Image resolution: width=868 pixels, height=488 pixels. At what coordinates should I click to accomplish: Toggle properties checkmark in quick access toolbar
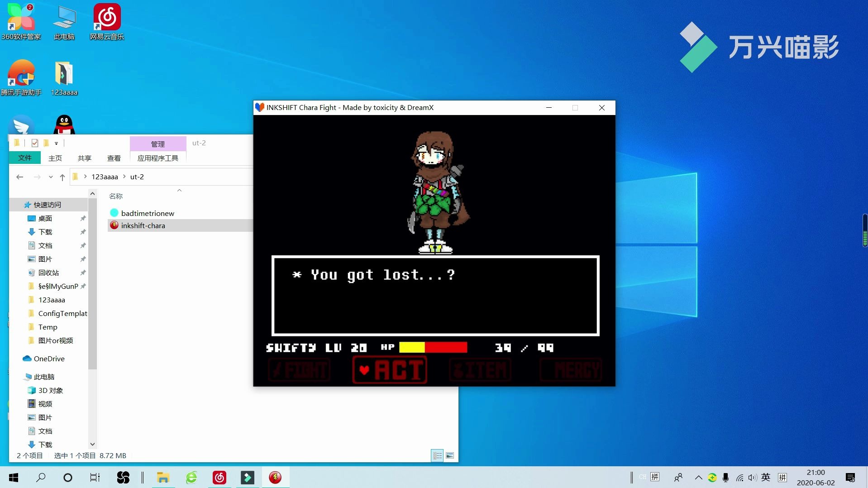pos(35,143)
